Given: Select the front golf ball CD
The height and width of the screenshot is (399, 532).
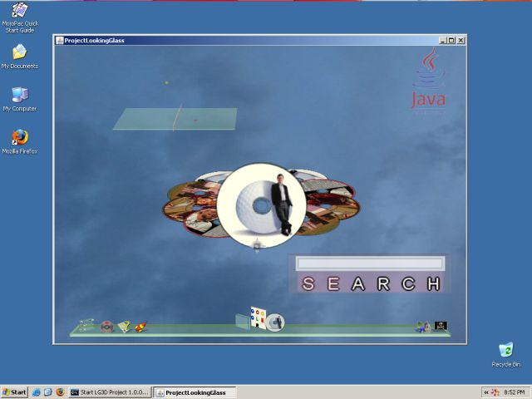Looking at the screenshot, I should (261, 205).
